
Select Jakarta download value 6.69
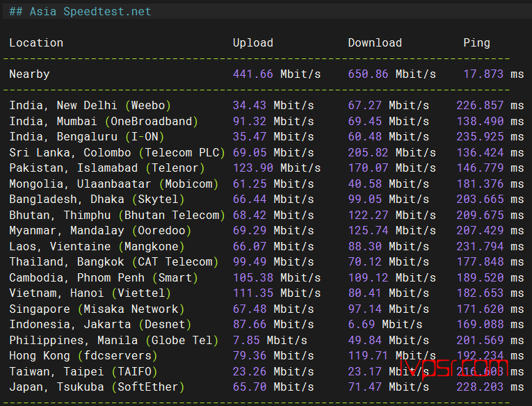(362, 324)
